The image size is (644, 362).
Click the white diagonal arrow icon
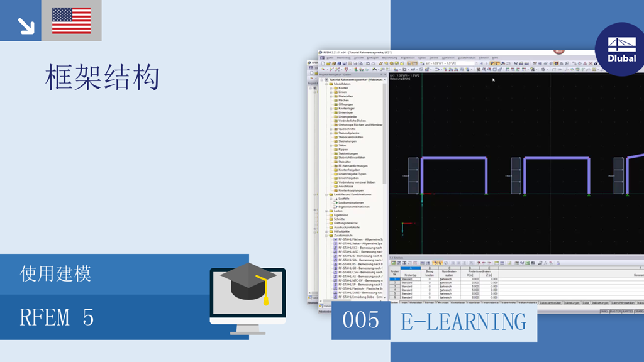[26, 26]
